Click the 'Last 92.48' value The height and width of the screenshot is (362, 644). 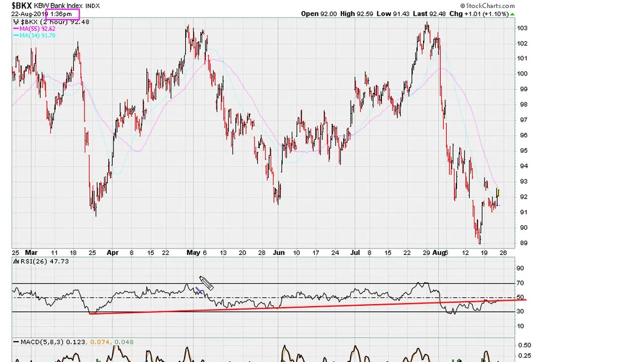[x=429, y=14]
